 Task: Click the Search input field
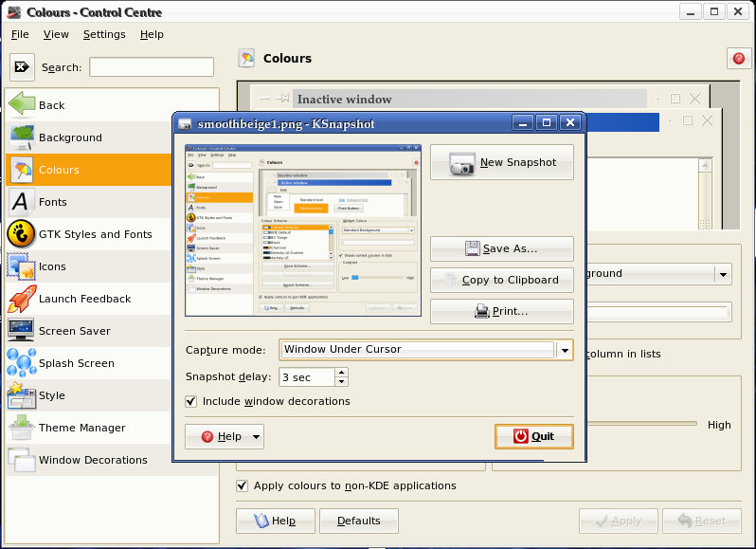coord(152,67)
